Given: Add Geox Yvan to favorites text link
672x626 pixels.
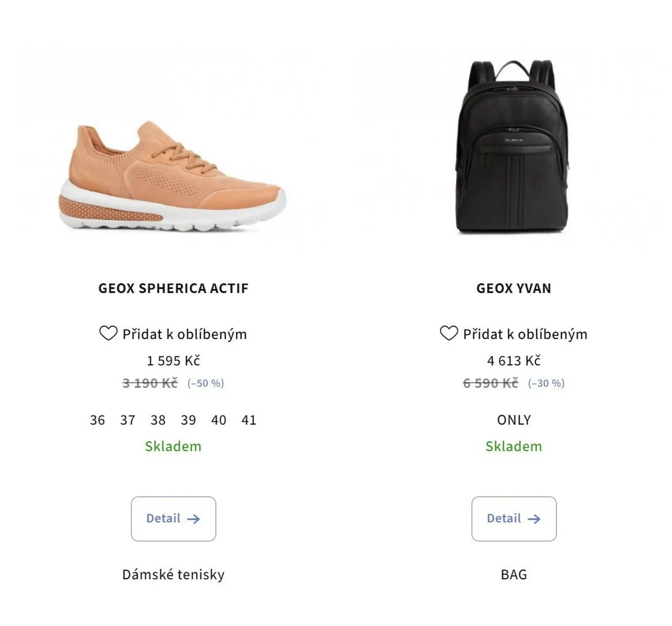Looking at the screenshot, I should click(x=525, y=334).
